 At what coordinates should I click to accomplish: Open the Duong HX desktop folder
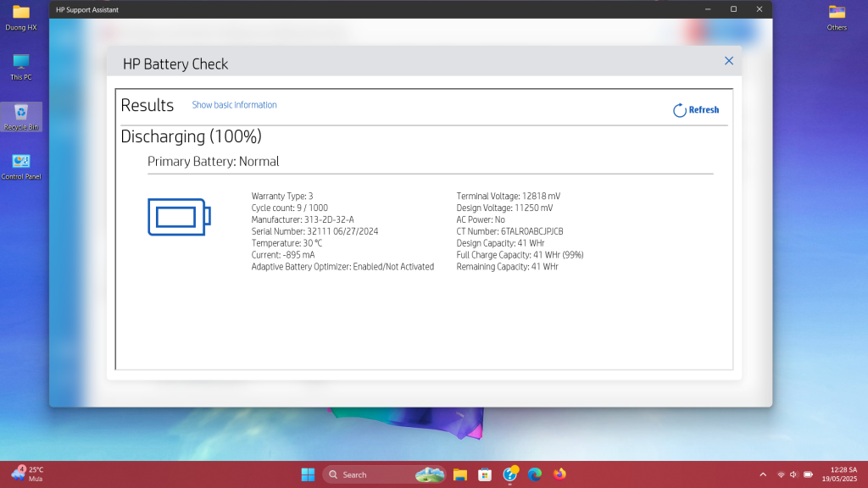coord(21,19)
